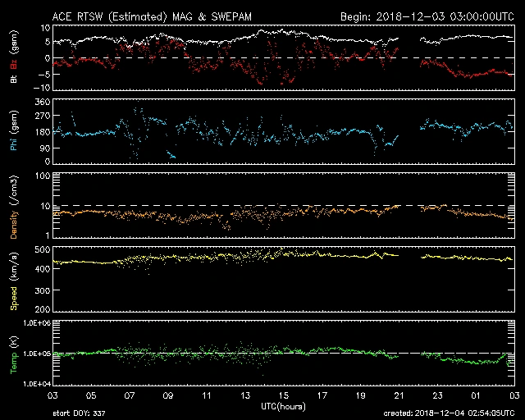This screenshot has width=525, height=420.
Task: Click the '(km/s)' unit label
Action: click(14, 267)
